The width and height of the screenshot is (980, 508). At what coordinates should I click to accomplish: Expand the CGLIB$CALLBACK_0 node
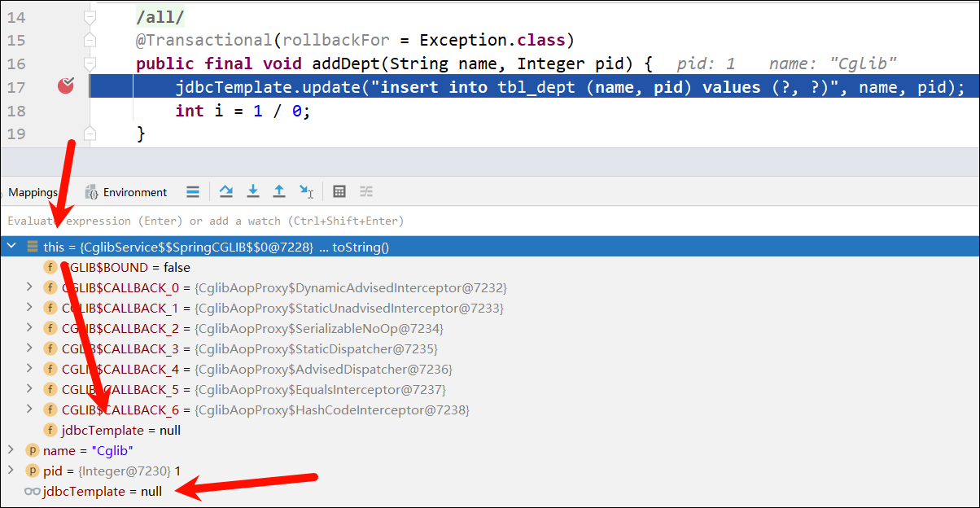[30, 287]
